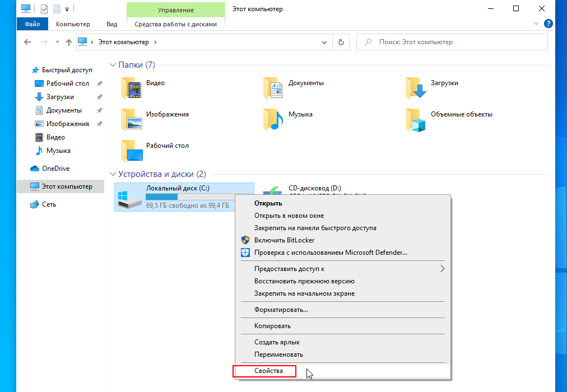Screen dimensions: 567x392
Task: Collapse the Устройства и диски group
Action: click(x=113, y=175)
